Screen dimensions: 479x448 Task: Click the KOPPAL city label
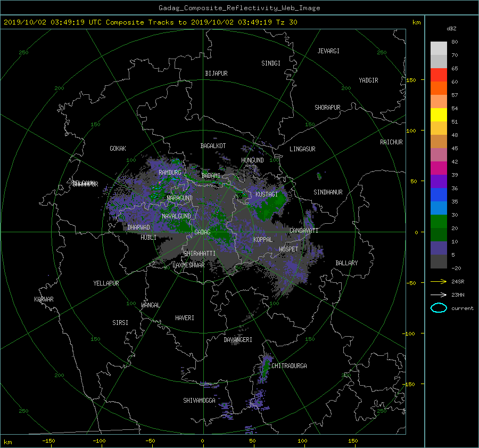(263, 239)
